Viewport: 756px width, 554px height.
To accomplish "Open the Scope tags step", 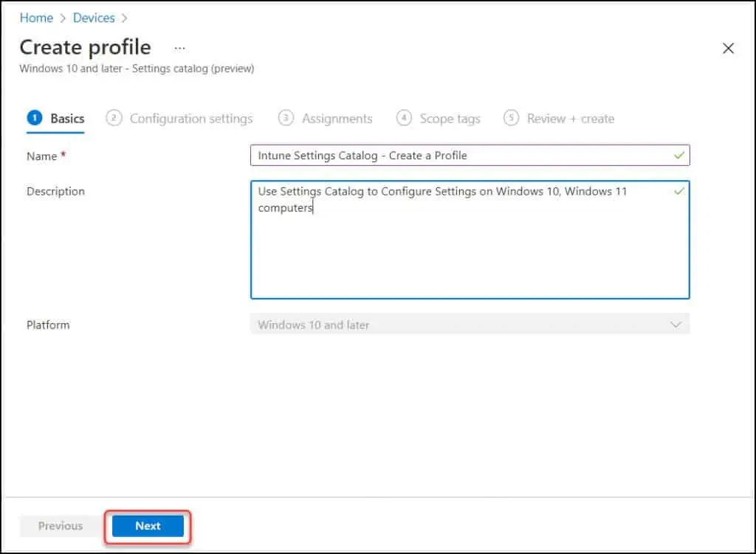I will (x=438, y=119).
